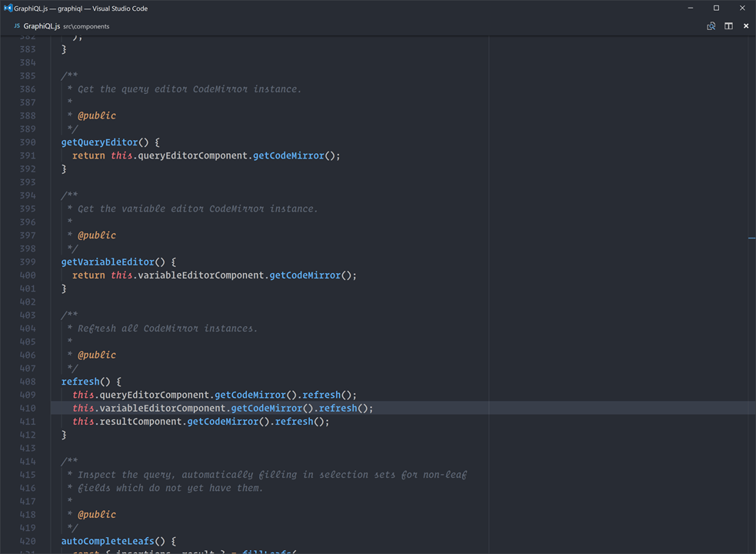Close the GraphiQL.js editor tab

[x=746, y=26]
